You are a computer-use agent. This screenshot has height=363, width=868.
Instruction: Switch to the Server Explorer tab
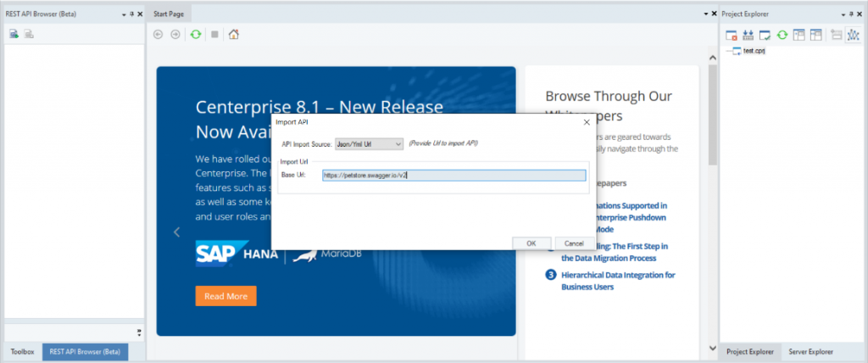click(x=810, y=351)
